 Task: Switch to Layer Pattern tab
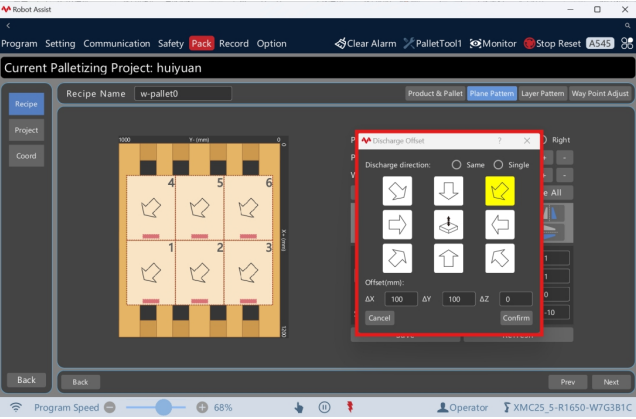coord(542,93)
